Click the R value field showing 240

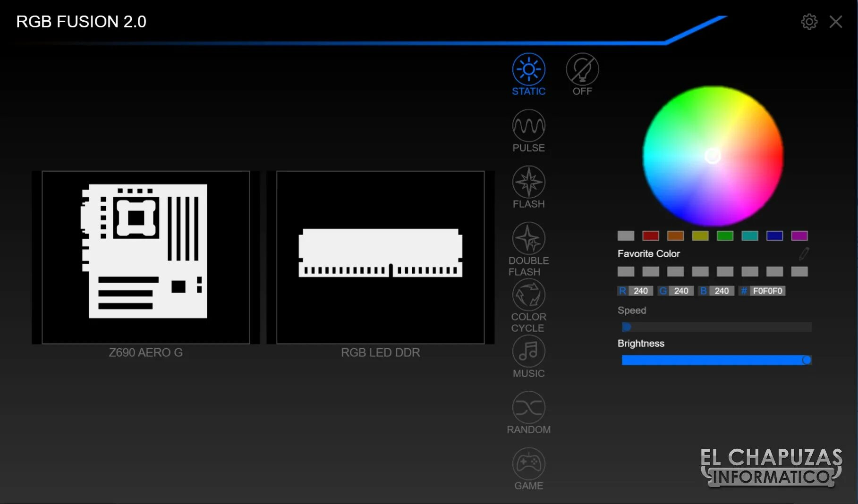pyautogui.click(x=640, y=291)
